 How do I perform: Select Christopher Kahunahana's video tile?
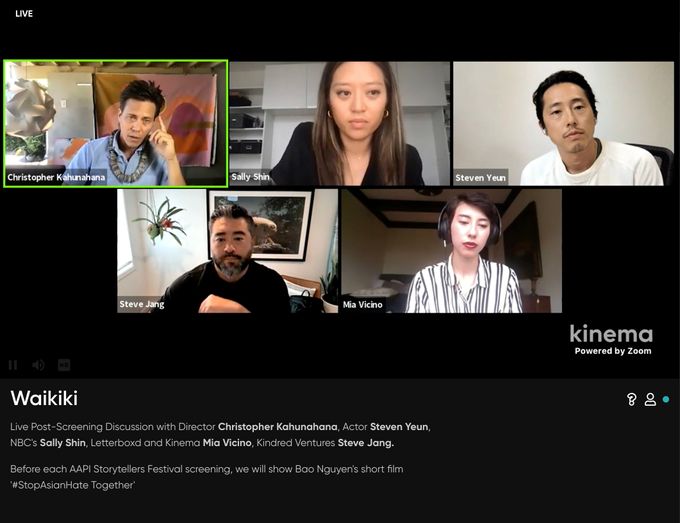point(116,124)
